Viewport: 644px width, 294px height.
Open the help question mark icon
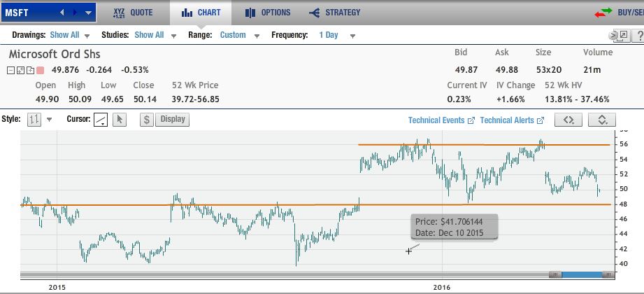click(638, 36)
